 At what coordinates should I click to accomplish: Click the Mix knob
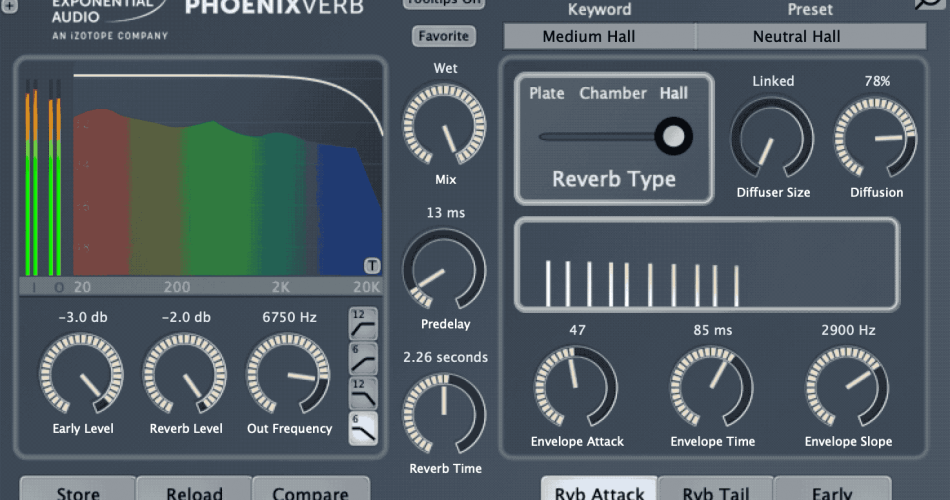pos(445,125)
